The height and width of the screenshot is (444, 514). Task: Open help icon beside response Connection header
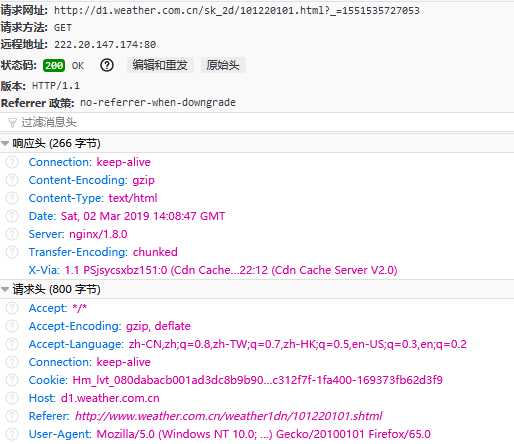coord(12,162)
